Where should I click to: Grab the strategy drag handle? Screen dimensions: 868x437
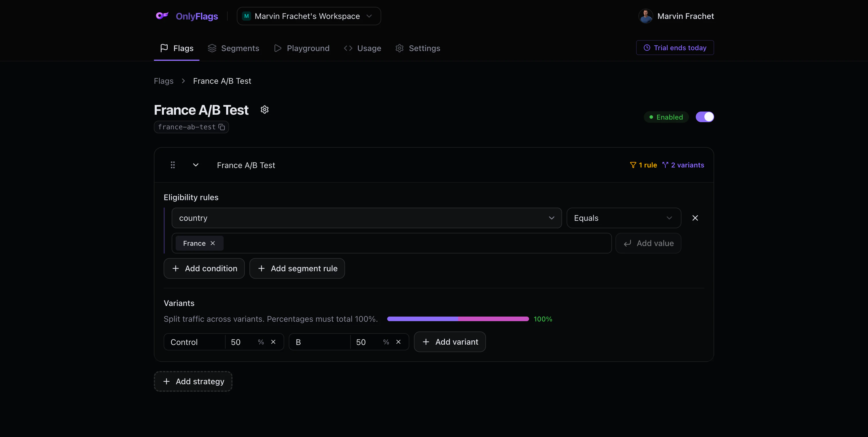pyautogui.click(x=173, y=165)
